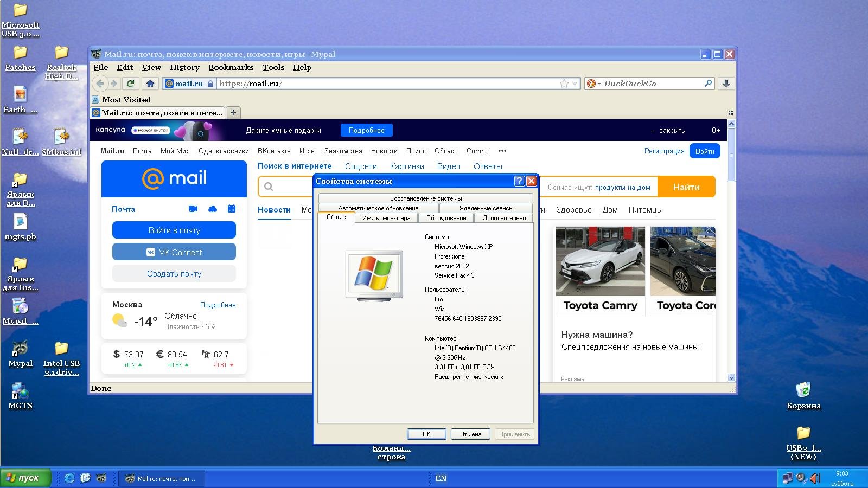This screenshot has width=868, height=488.
Task: Close the top banner via закрыть
Action: click(668, 131)
